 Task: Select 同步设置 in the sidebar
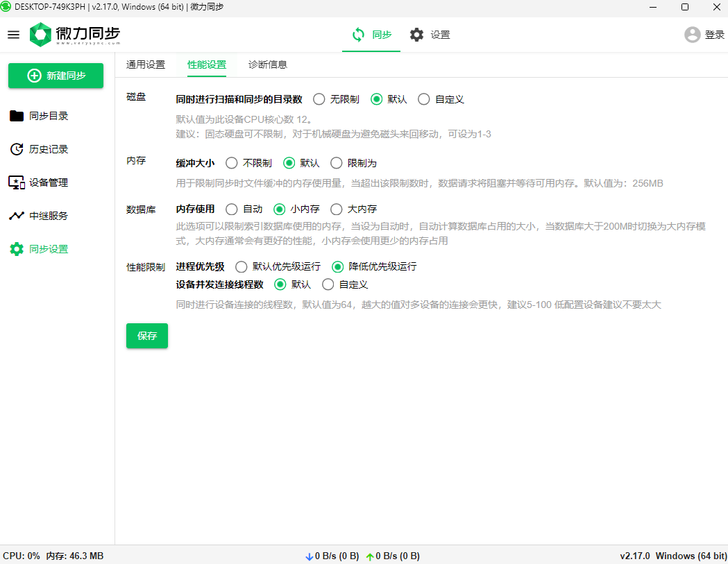pos(49,249)
